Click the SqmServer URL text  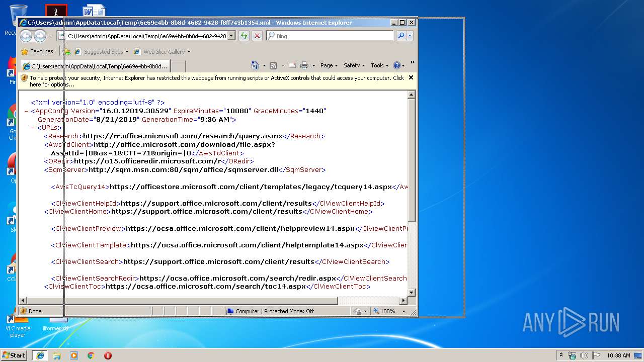click(x=183, y=169)
